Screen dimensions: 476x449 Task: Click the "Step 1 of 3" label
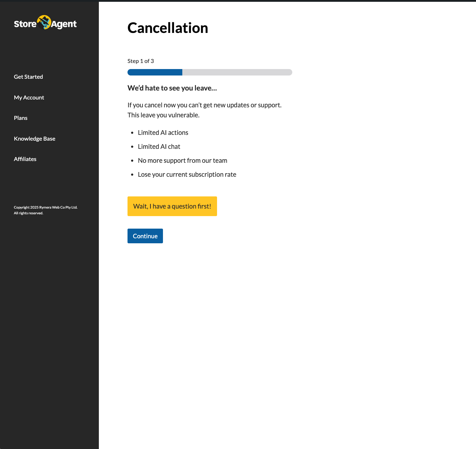(x=141, y=61)
